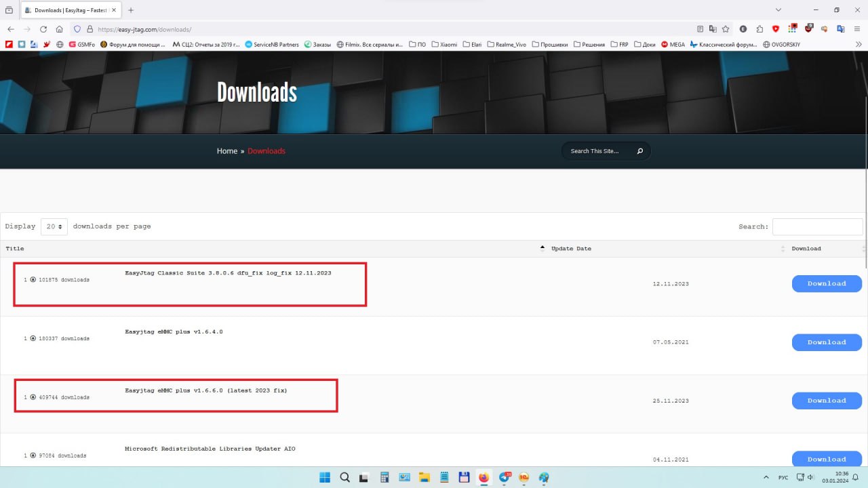Click the 12.11.2023 update date
The width and height of the screenshot is (868, 488).
pos(671,284)
